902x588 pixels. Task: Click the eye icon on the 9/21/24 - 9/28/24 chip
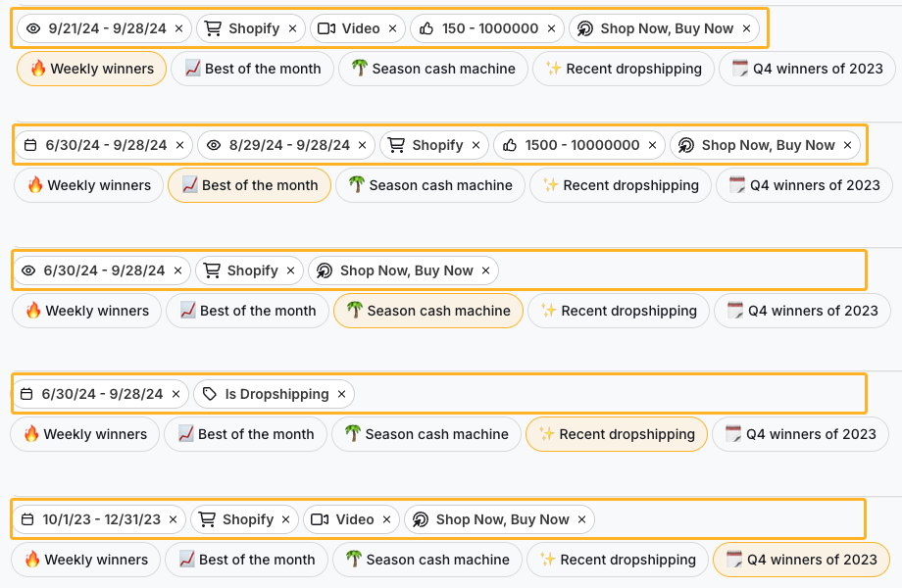coord(31,28)
